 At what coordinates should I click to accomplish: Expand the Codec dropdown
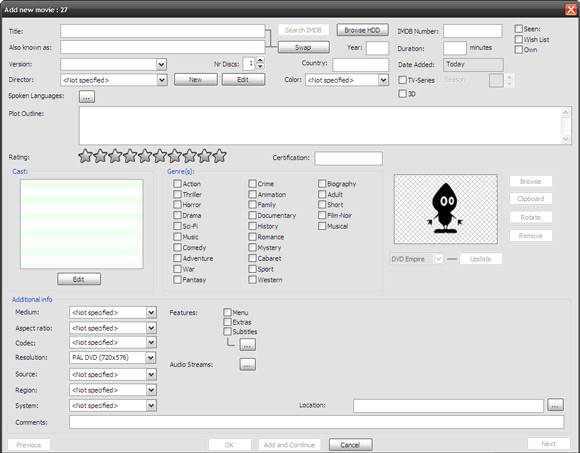point(151,343)
